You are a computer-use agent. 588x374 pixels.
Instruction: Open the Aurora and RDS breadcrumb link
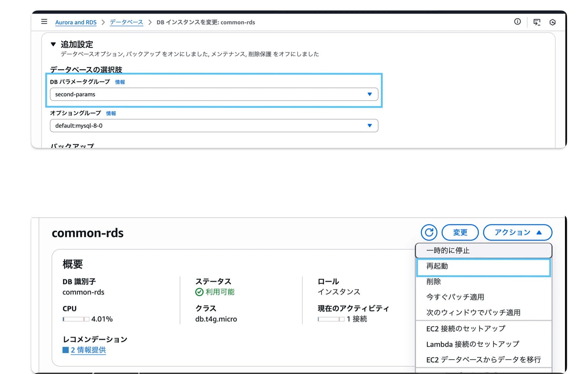click(76, 22)
